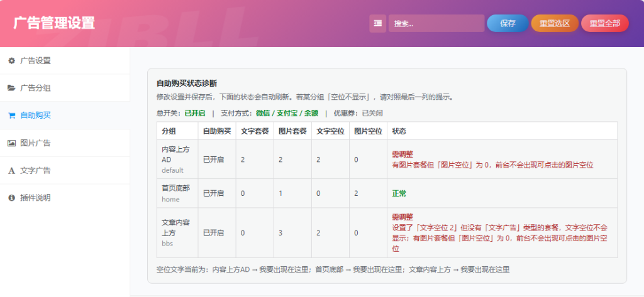Click 需调整 in the 内容上方 AD row

click(x=402, y=154)
